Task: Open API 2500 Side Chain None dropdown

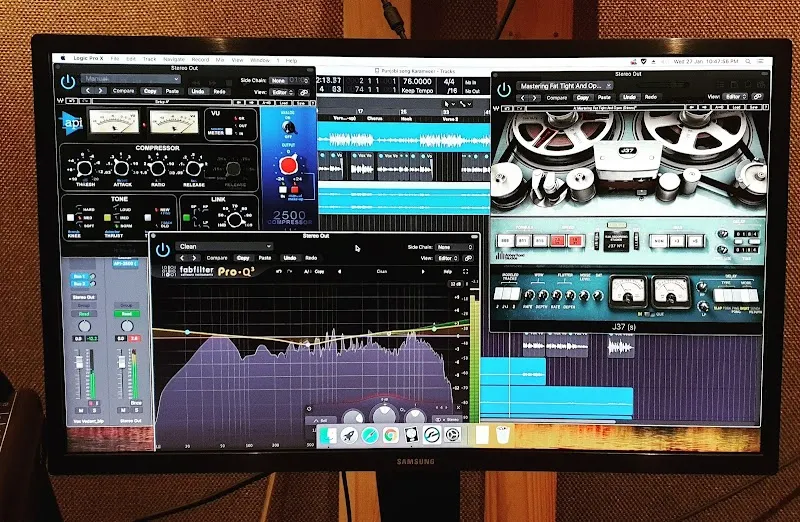Action: [289, 80]
